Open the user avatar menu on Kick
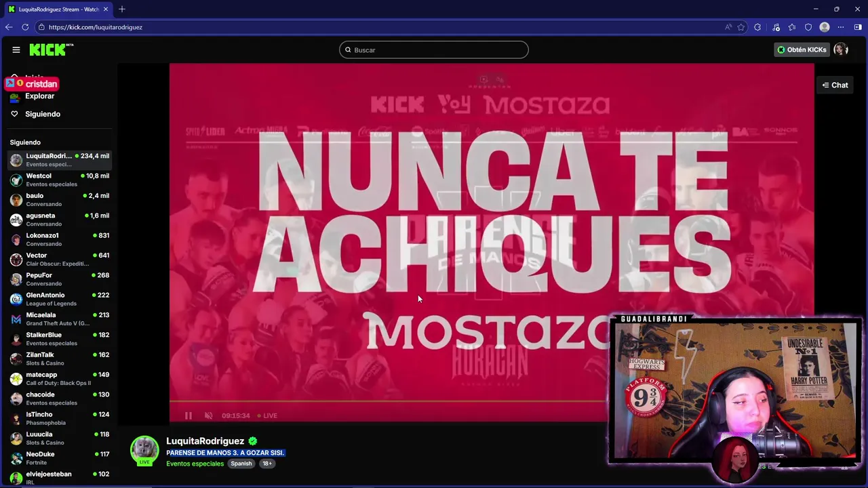Screen dimensions: 868x488 point(841,49)
